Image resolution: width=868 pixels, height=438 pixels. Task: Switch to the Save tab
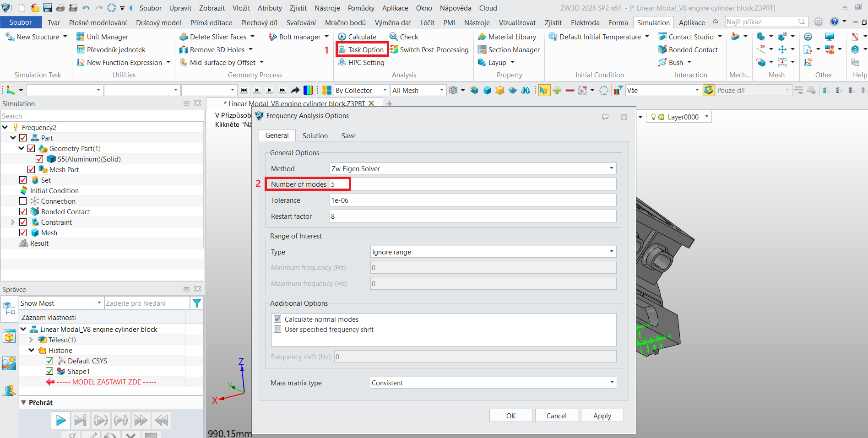click(x=348, y=135)
